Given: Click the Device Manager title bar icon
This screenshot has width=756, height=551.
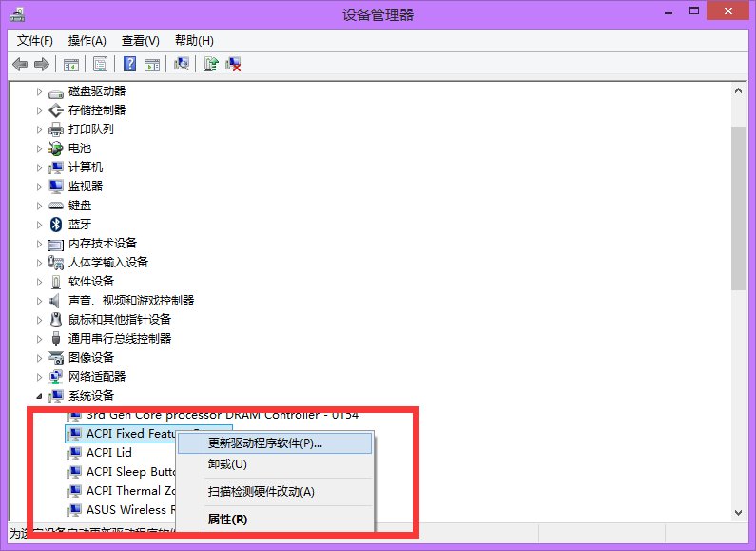Looking at the screenshot, I should coord(17,14).
